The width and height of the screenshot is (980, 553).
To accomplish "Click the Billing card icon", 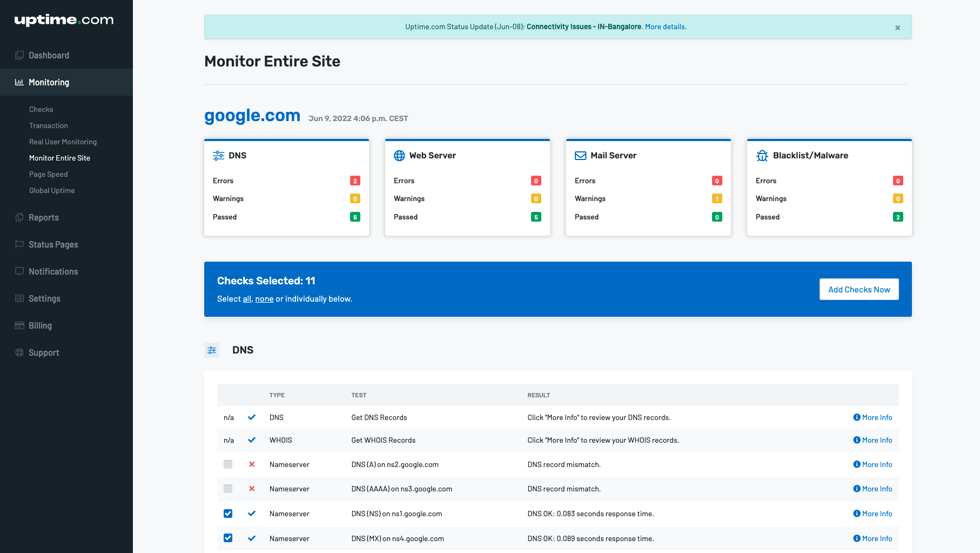I will [x=19, y=325].
